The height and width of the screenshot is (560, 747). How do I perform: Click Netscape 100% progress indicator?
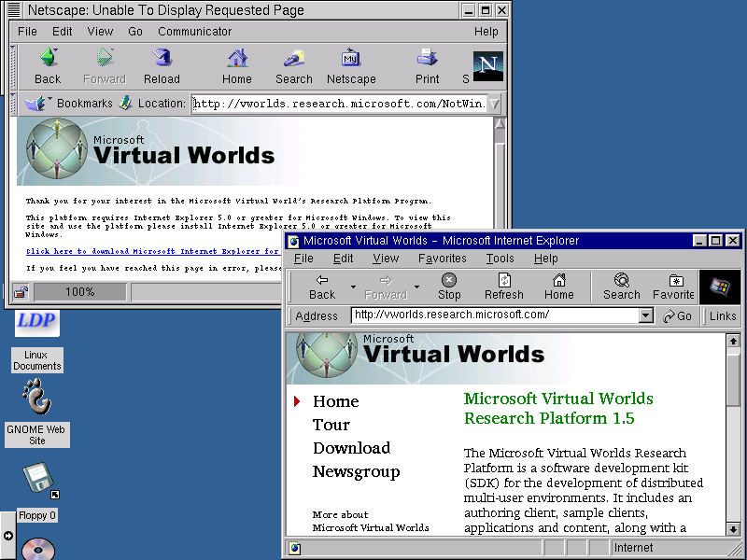[80, 291]
